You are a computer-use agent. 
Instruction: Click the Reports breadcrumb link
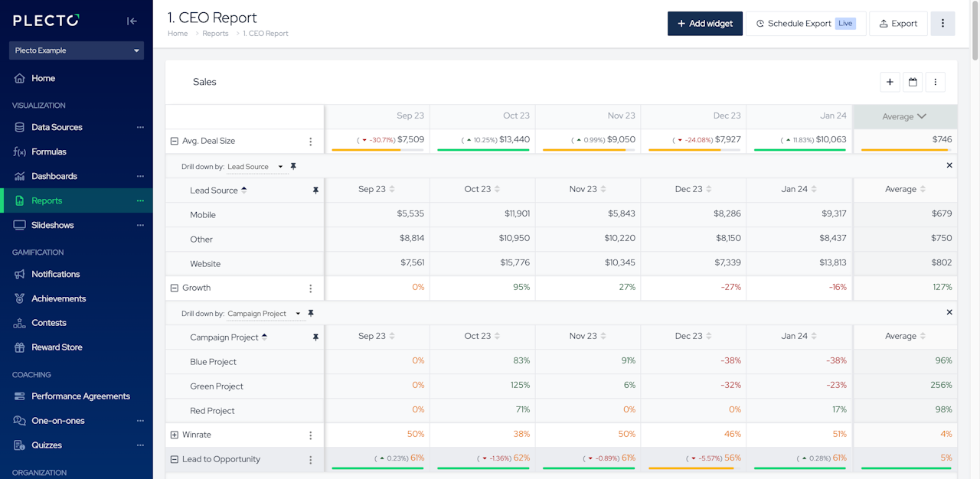pos(215,34)
